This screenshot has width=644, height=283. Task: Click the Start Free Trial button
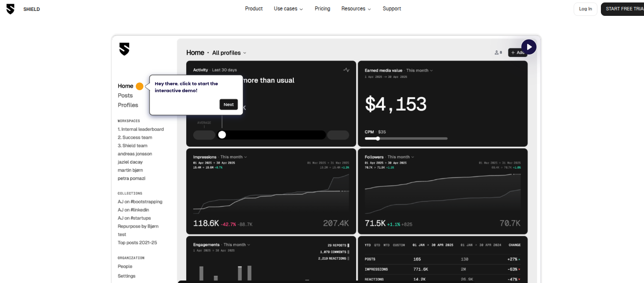[x=623, y=9]
